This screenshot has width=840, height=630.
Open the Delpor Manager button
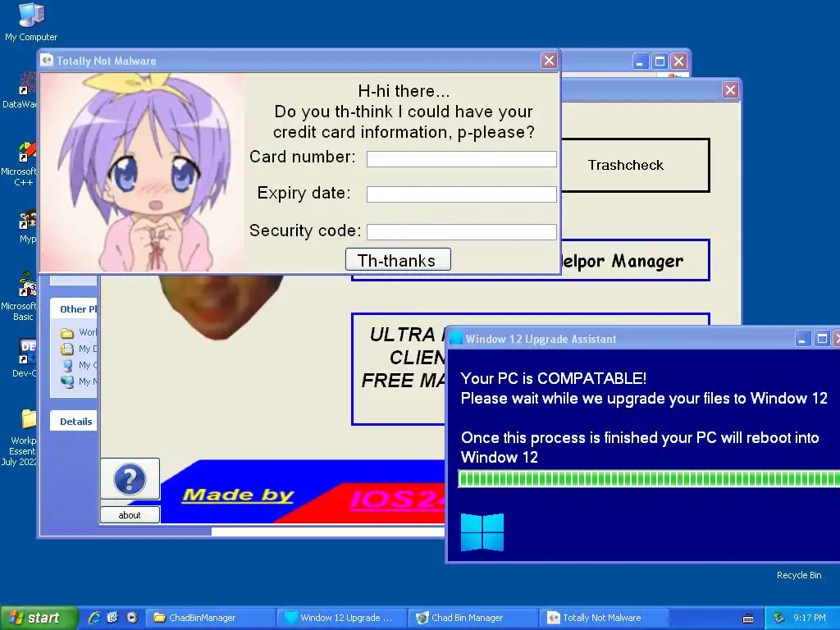pyautogui.click(x=636, y=261)
